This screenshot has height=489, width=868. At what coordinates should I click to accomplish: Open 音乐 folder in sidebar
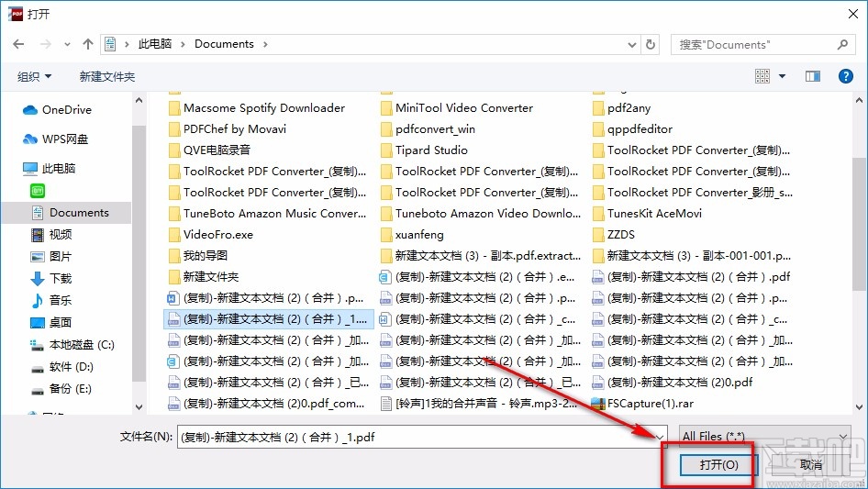click(51, 300)
